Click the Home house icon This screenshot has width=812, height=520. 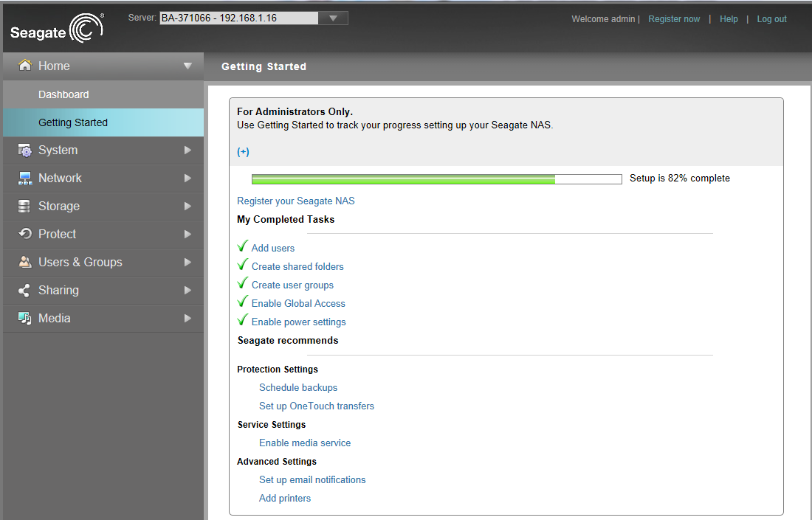pyautogui.click(x=25, y=65)
